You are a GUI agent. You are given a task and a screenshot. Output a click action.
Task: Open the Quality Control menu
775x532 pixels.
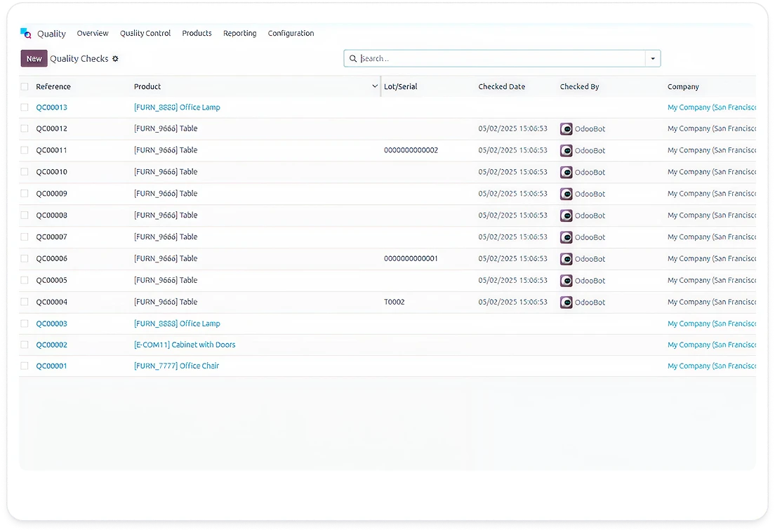click(x=145, y=34)
